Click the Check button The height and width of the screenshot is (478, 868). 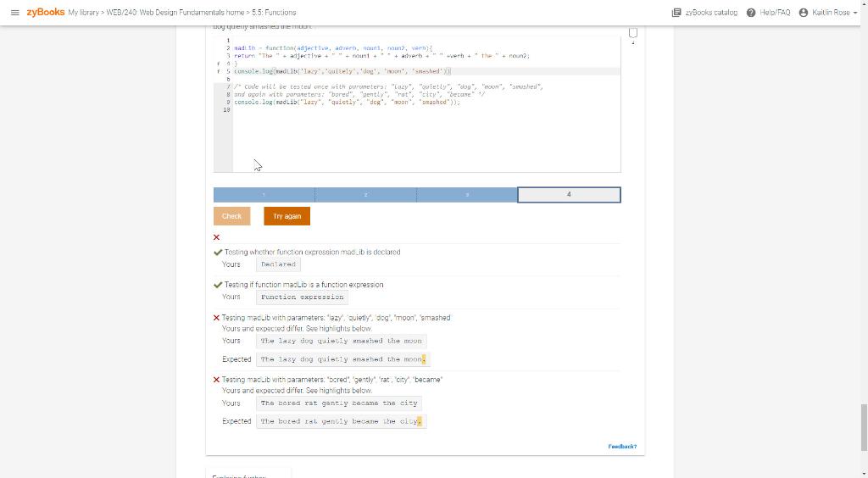(232, 216)
